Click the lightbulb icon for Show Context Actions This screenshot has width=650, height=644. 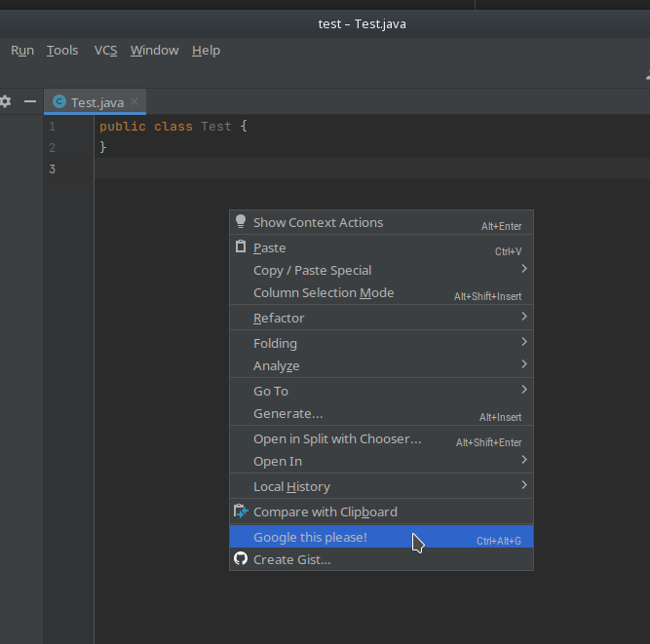[x=241, y=222]
